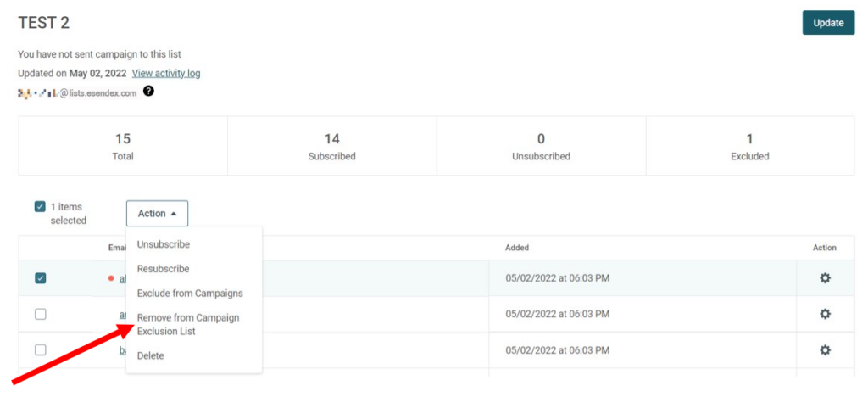868x397 pixels.
Task: Check the third row's checkbox
Action: point(41,350)
